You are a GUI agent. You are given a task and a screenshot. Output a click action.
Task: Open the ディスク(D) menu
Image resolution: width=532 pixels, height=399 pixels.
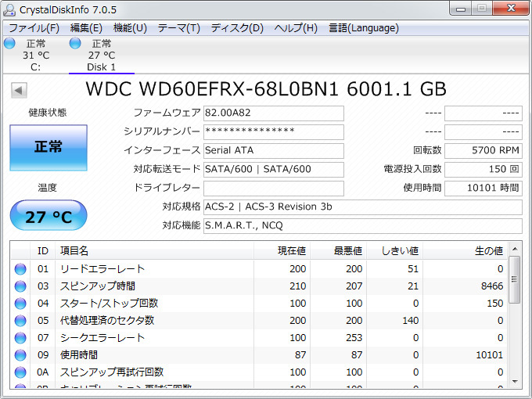(237, 28)
